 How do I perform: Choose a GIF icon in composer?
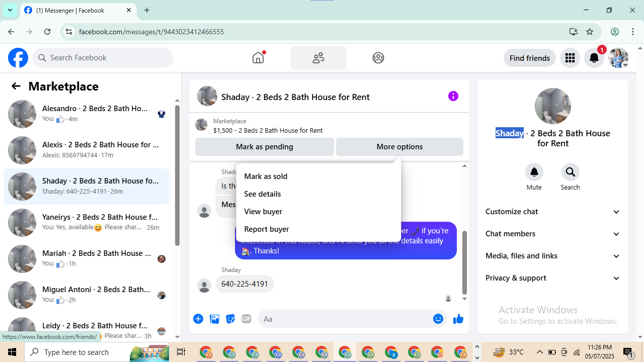coord(247,319)
